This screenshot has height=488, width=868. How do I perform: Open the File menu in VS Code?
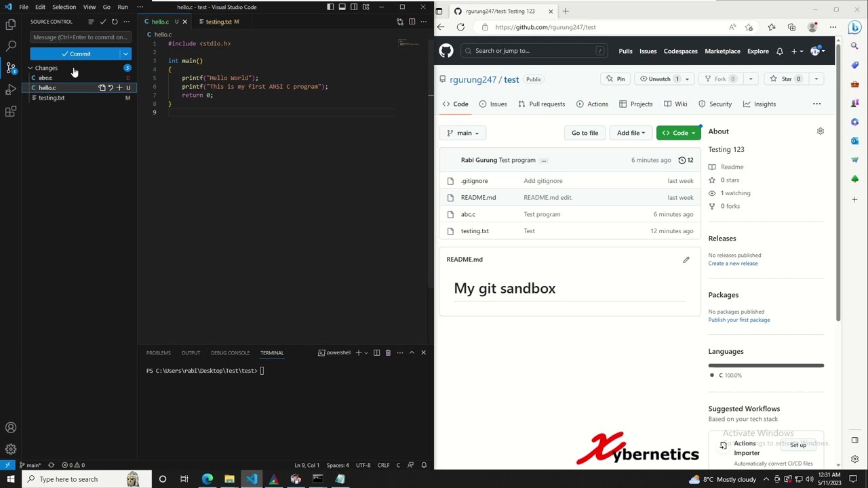pyautogui.click(x=24, y=7)
